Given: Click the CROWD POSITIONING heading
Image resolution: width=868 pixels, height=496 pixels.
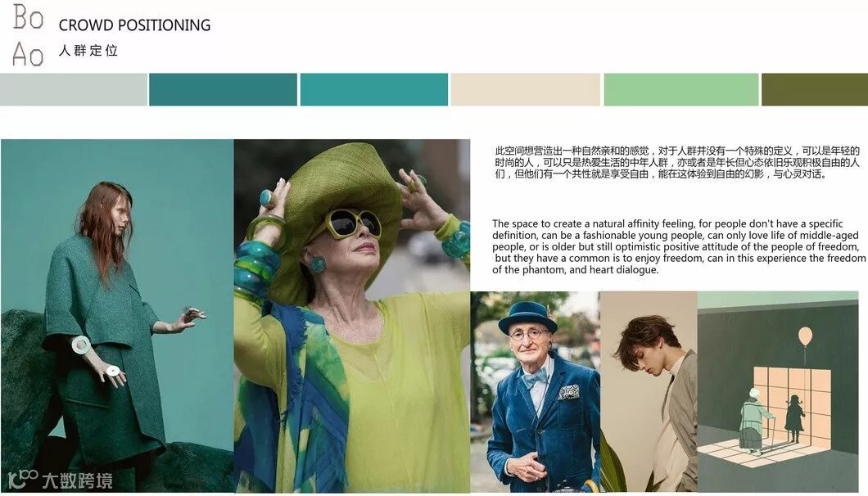Looking at the screenshot, I should (134, 25).
